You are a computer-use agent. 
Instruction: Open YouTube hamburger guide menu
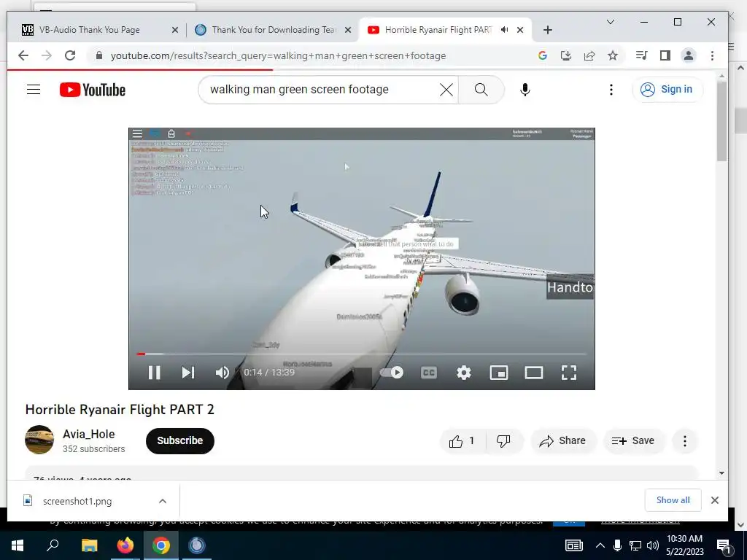tap(34, 90)
